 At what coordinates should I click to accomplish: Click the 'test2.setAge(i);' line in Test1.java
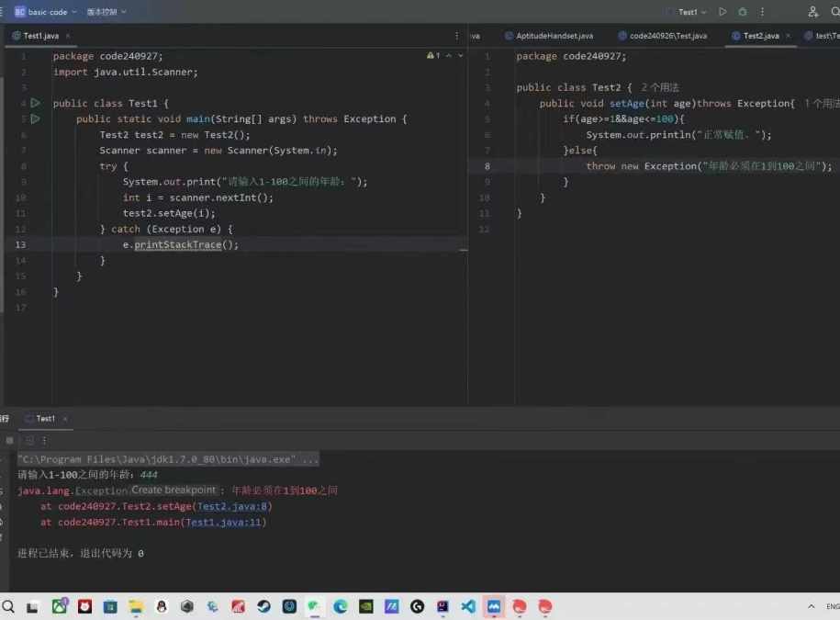[169, 213]
